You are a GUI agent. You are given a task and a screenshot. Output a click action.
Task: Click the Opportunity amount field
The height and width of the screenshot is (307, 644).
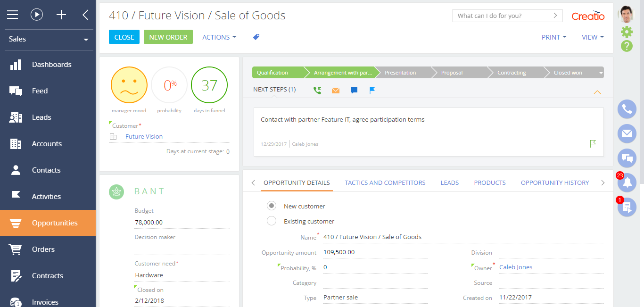click(x=376, y=252)
